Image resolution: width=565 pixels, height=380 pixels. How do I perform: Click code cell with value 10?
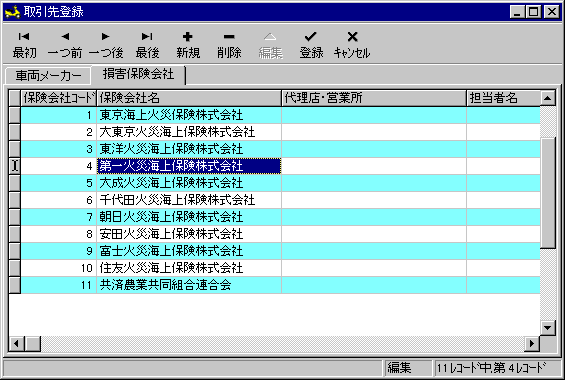coord(59,268)
